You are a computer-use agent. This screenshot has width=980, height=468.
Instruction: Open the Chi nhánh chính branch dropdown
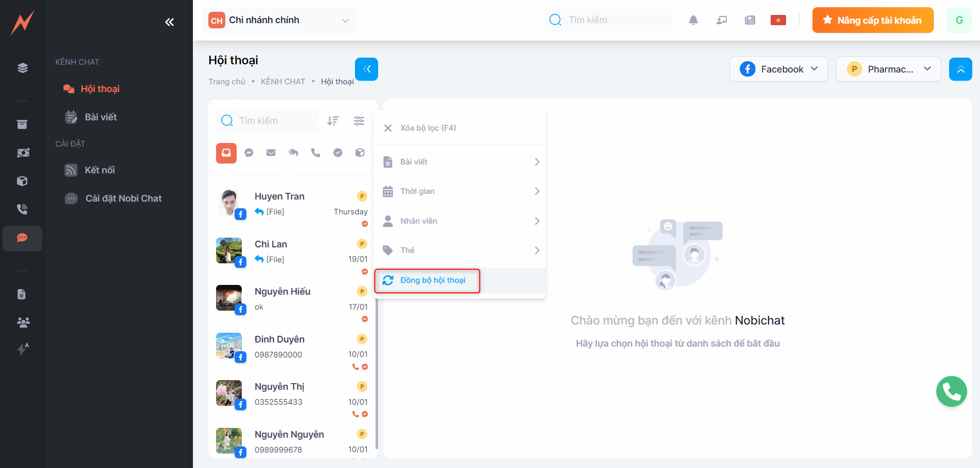(279, 20)
